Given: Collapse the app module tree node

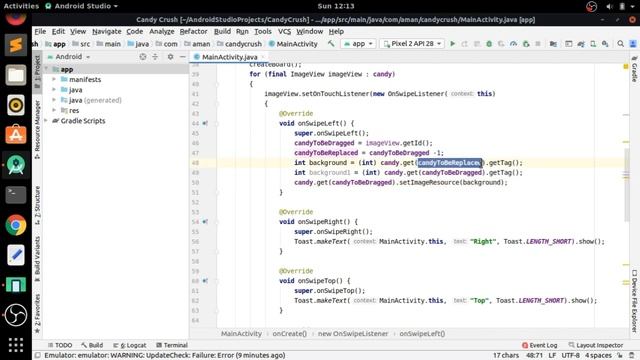Looking at the screenshot, I should tap(47, 69).
